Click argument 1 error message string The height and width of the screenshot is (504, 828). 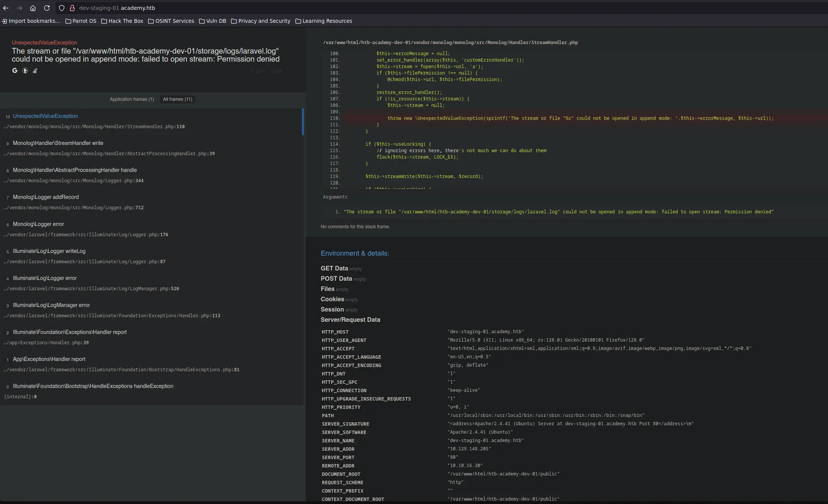click(558, 212)
